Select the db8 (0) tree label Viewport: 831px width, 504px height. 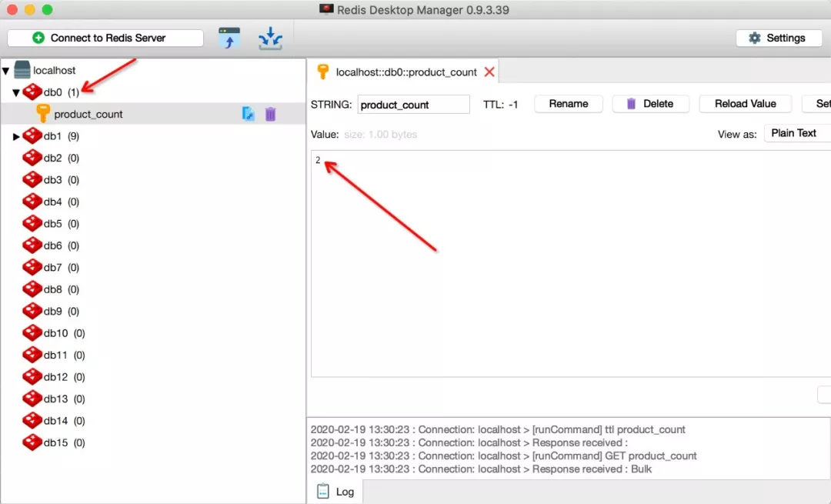pyautogui.click(x=62, y=289)
